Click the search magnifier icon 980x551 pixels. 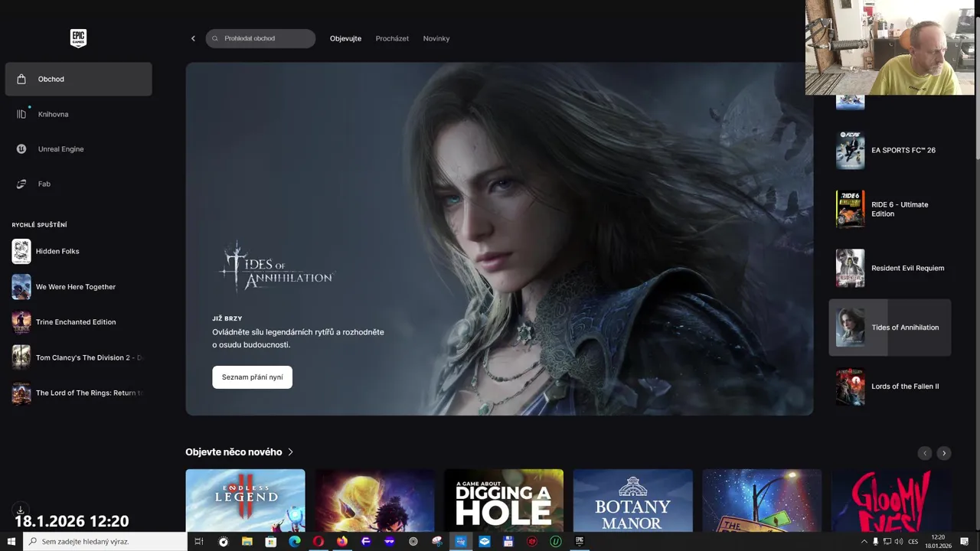215,38
